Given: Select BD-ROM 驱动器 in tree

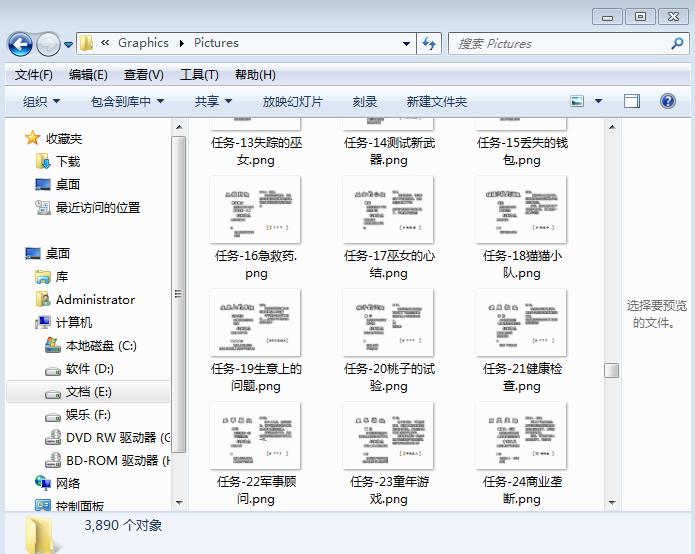Looking at the screenshot, I should click(x=118, y=461).
